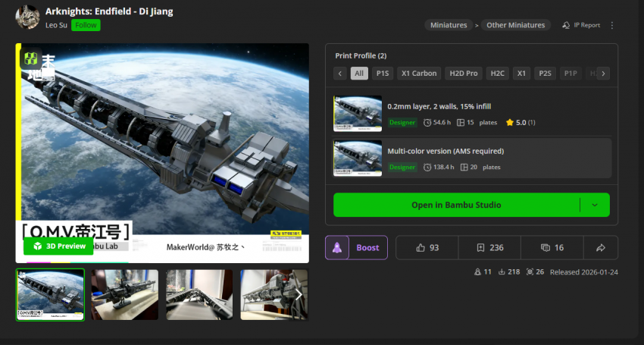Click the downloads count 218

pos(509,271)
